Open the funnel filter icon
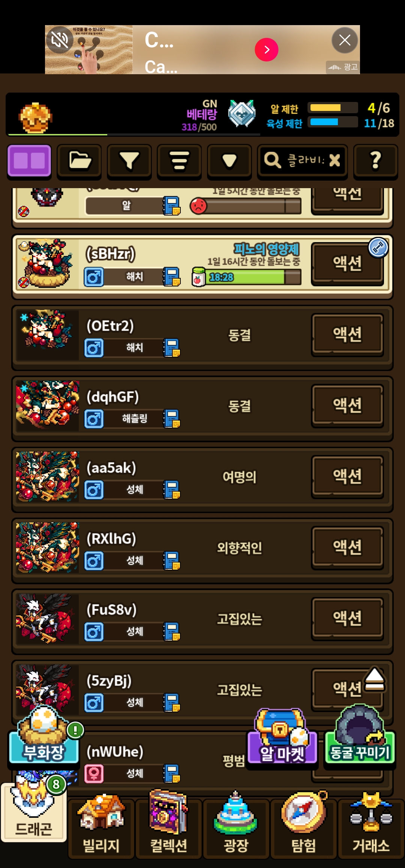Viewport: 405px width, 868px height. coord(129,161)
